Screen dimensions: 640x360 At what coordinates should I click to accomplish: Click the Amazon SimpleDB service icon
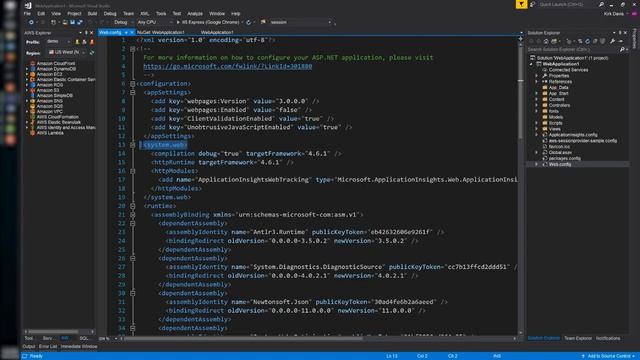point(32,96)
